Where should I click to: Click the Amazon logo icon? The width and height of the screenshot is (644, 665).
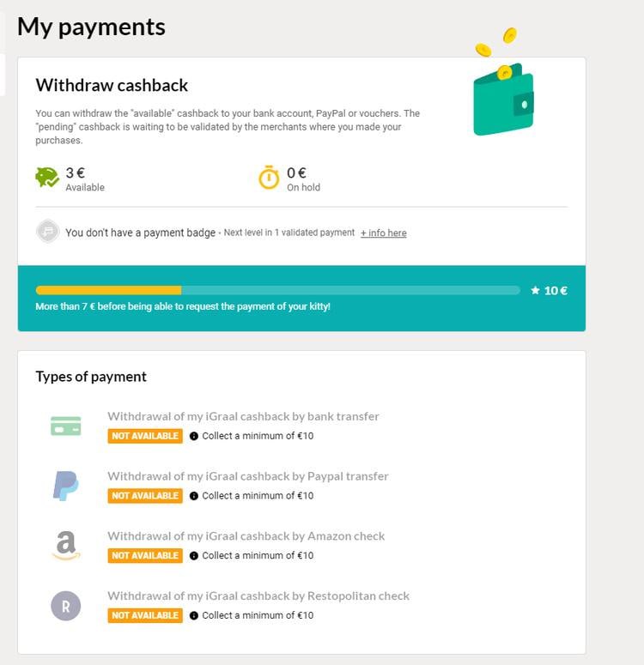point(66,546)
